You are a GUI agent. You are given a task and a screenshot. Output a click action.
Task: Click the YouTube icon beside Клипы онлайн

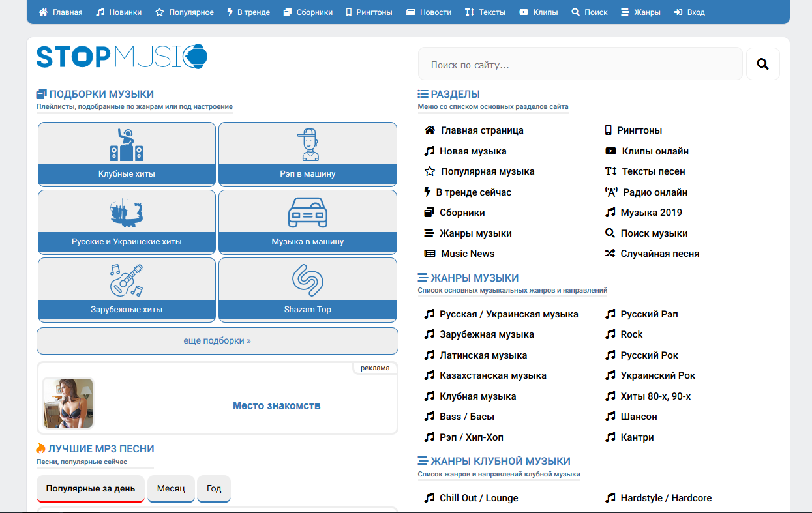click(610, 151)
